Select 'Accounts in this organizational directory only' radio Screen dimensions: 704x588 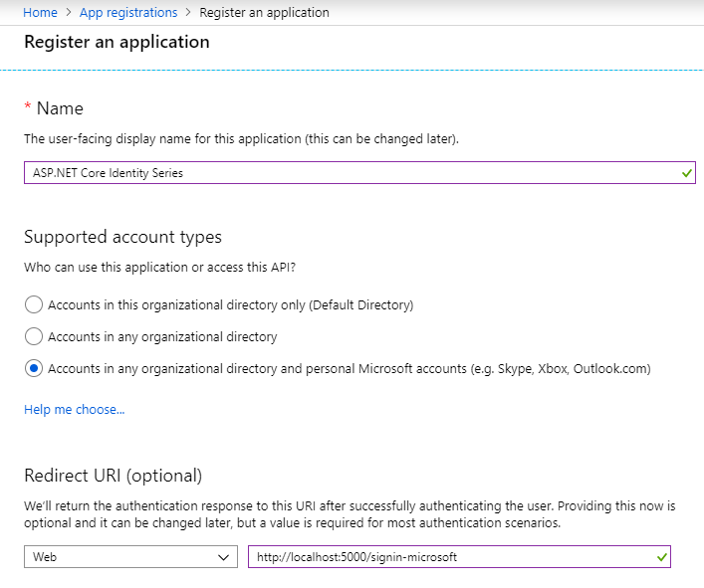coord(34,304)
